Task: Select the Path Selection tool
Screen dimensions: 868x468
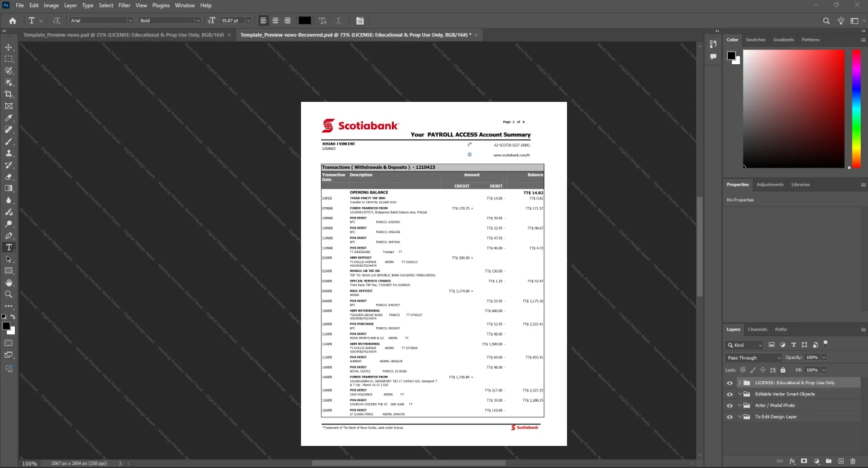Action: click(x=9, y=259)
